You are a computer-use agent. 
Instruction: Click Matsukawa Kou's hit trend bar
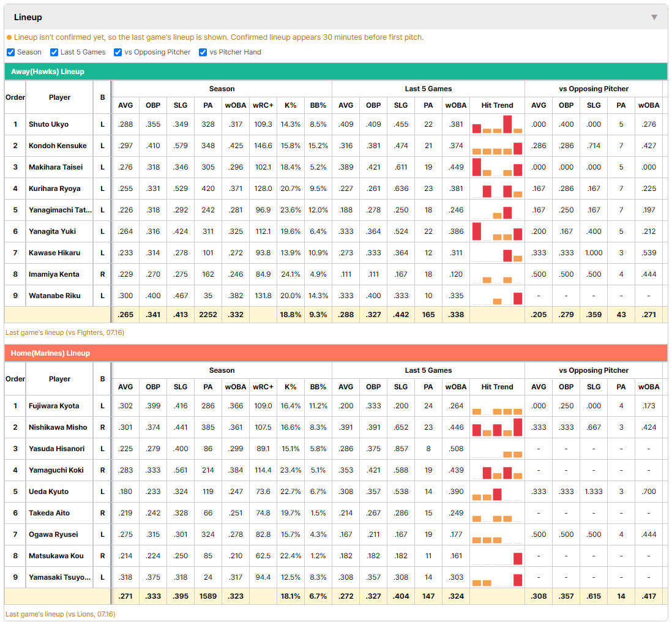pyautogui.click(x=518, y=558)
